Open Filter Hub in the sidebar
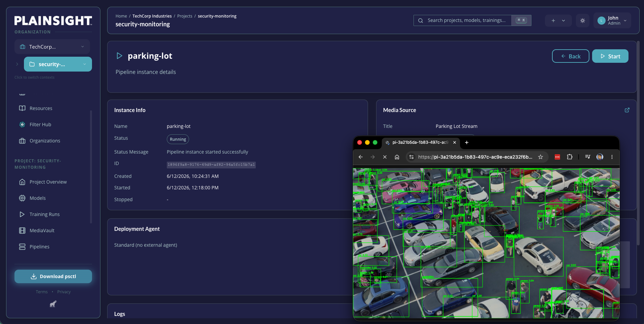The image size is (644, 324). pyautogui.click(x=40, y=125)
